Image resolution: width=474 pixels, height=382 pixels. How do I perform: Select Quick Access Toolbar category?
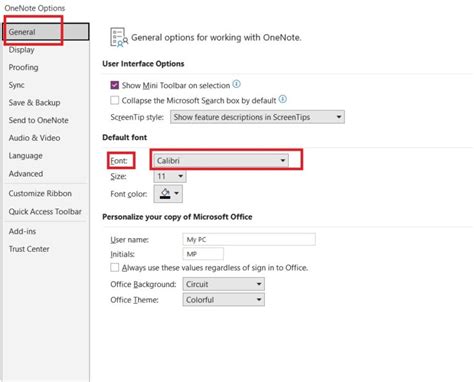pos(45,211)
